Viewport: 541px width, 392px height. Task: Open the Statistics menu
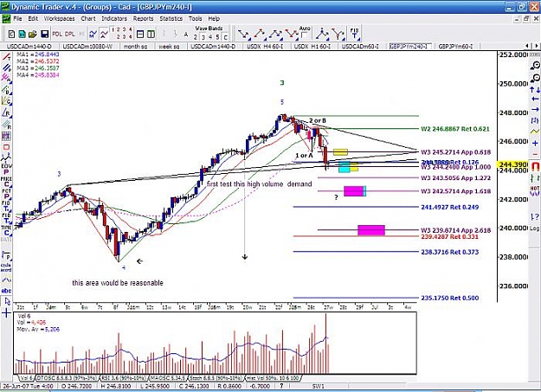[171, 19]
